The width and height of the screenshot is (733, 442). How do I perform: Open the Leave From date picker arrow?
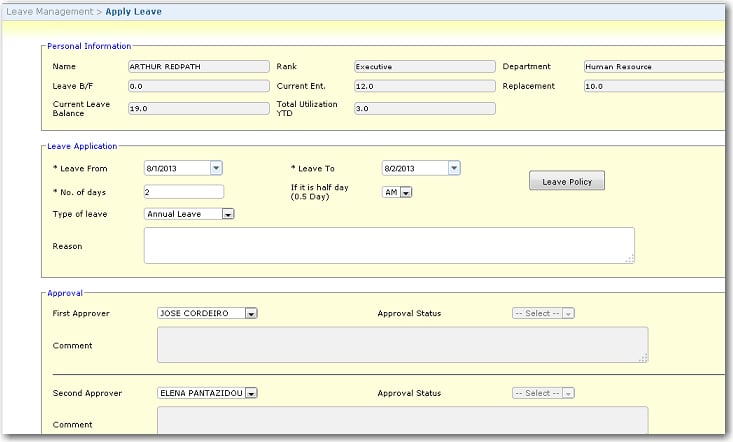(x=216, y=168)
